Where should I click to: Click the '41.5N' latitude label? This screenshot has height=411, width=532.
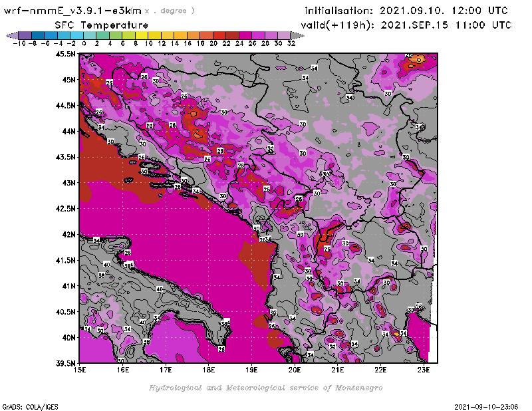pos(65,260)
